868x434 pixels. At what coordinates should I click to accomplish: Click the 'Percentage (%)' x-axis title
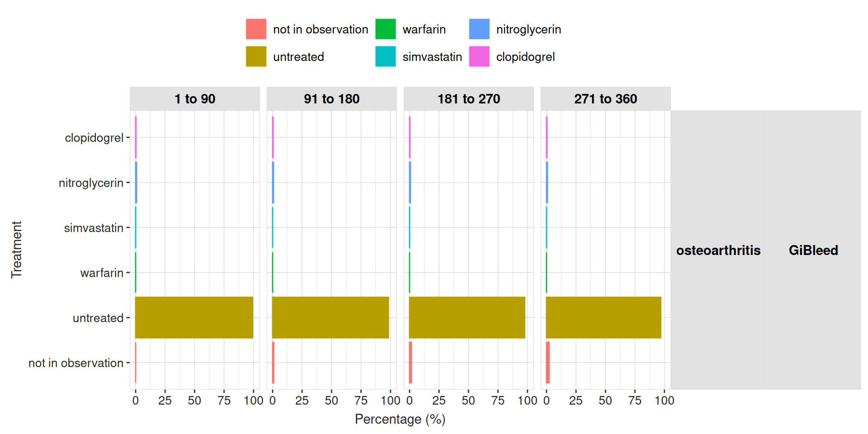400,419
